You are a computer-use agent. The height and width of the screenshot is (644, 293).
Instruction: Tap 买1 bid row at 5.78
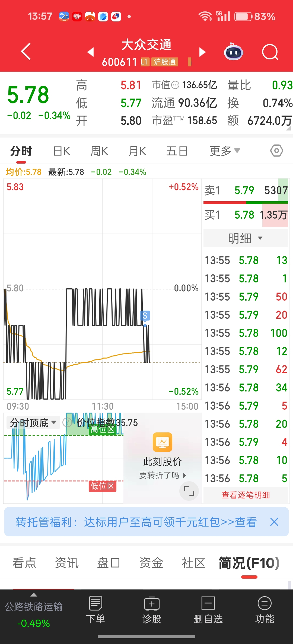pyautogui.click(x=246, y=215)
